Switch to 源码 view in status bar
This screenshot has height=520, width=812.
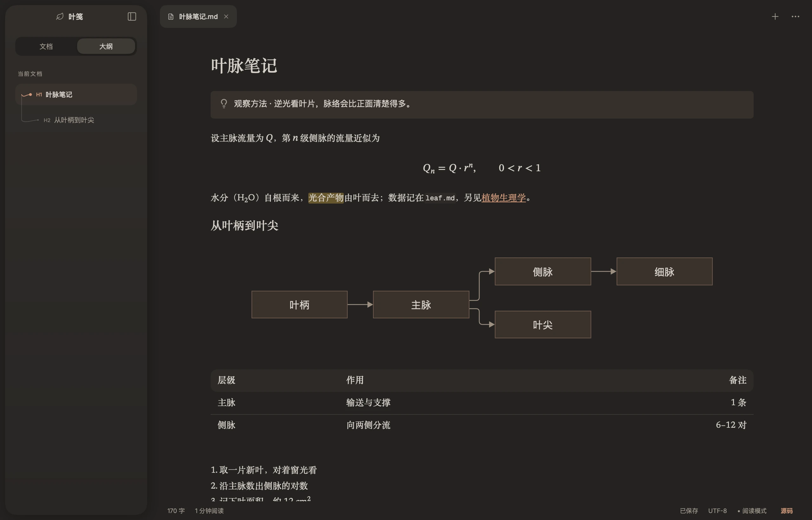tap(787, 511)
